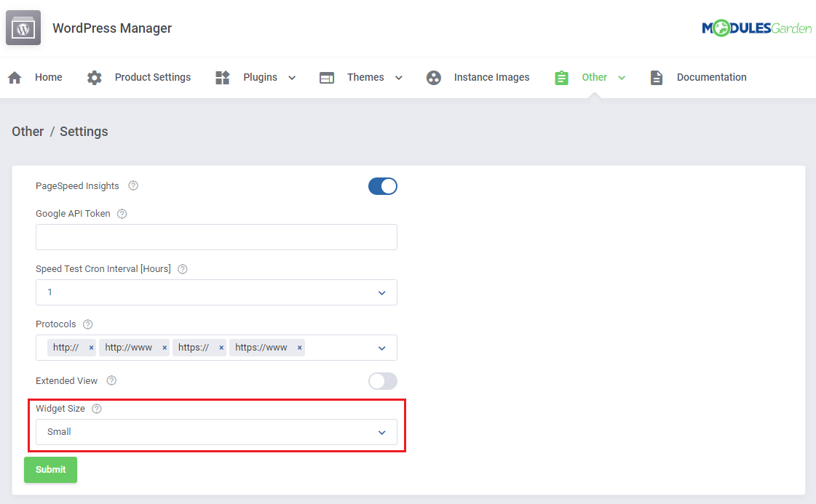Show help for PageSpeed Insights
Image resolution: width=816 pixels, height=504 pixels.
[x=133, y=185]
